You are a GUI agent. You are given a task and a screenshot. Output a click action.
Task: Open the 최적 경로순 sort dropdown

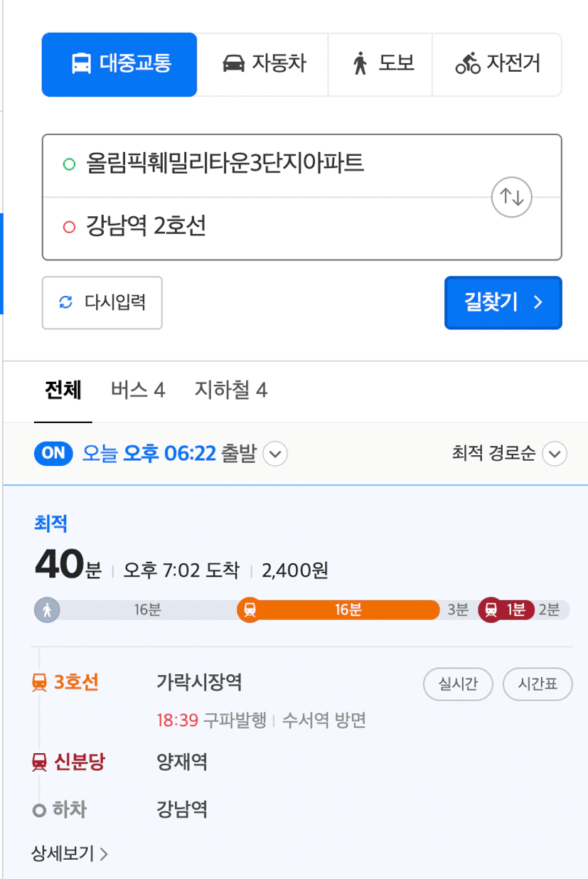(x=555, y=454)
